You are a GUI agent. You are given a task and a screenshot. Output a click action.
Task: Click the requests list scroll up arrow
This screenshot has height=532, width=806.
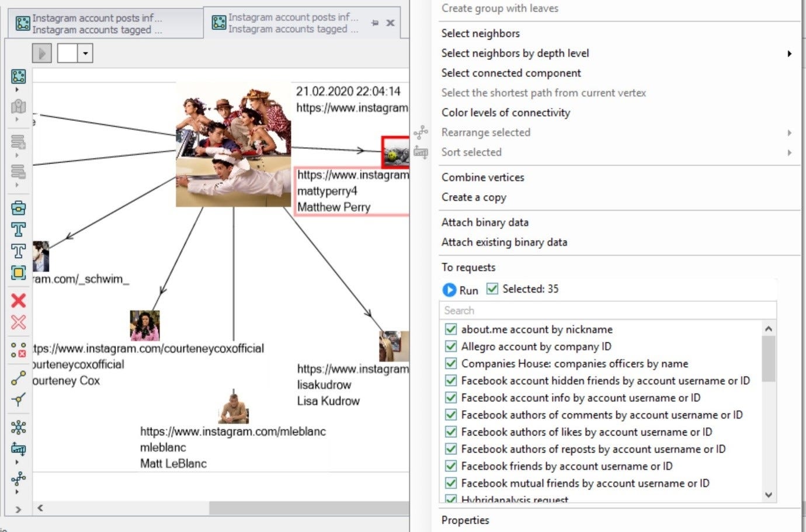click(x=769, y=329)
